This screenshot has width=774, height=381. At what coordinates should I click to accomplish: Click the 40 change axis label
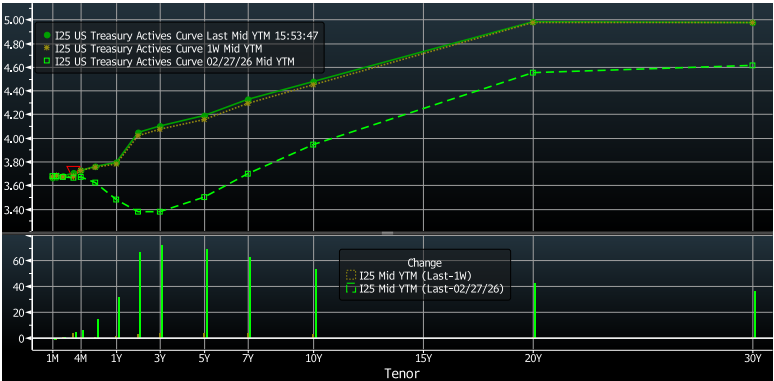19,287
